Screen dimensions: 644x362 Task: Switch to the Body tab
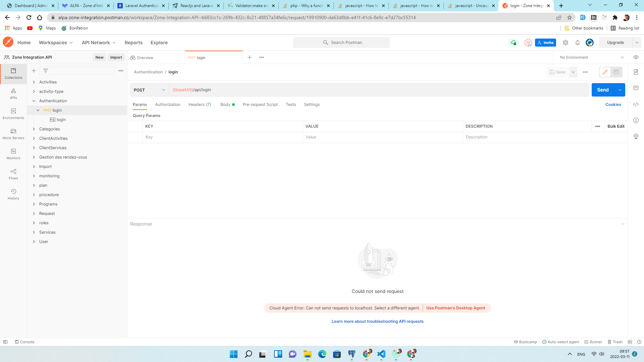[225, 105]
